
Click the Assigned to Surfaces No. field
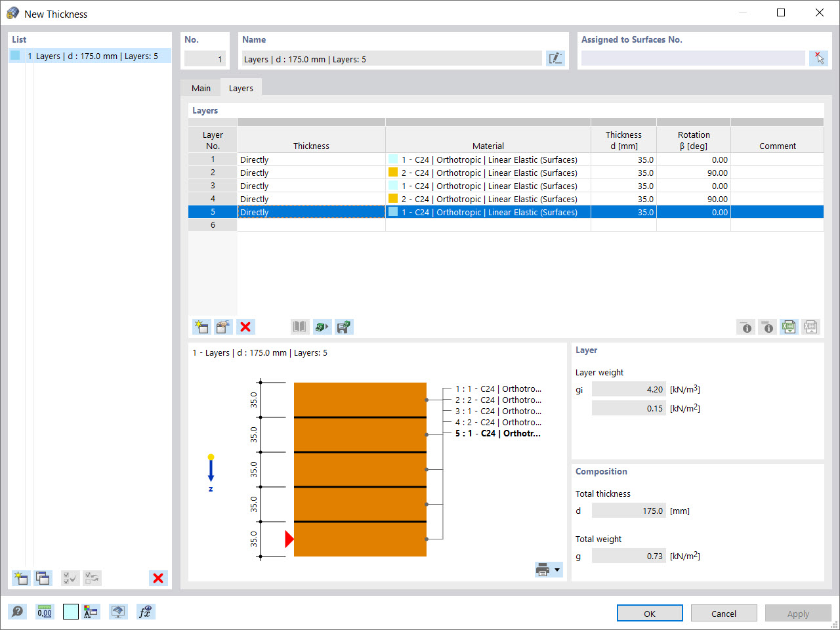click(x=693, y=58)
